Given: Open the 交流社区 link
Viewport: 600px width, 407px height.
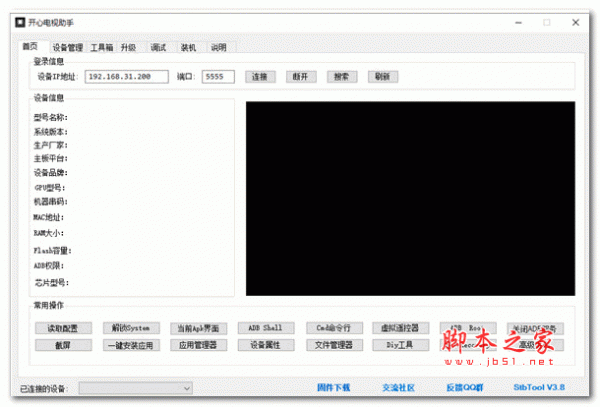Looking at the screenshot, I should (398, 388).
